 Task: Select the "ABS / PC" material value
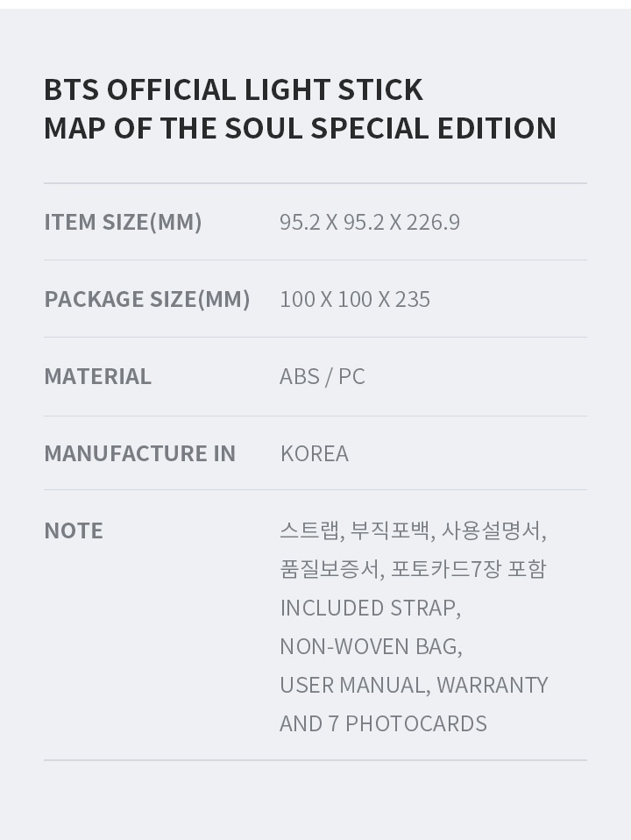[x=322, y=376]
